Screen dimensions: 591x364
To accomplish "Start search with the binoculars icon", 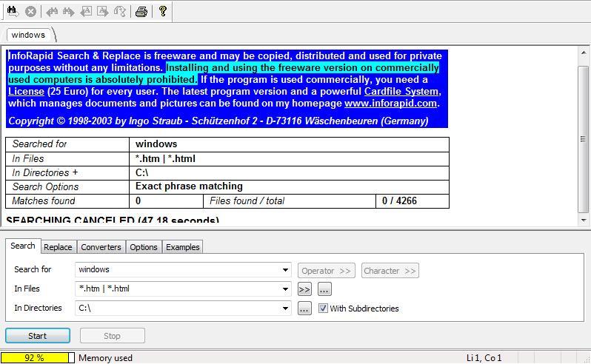I will click(x=13, y=11).
